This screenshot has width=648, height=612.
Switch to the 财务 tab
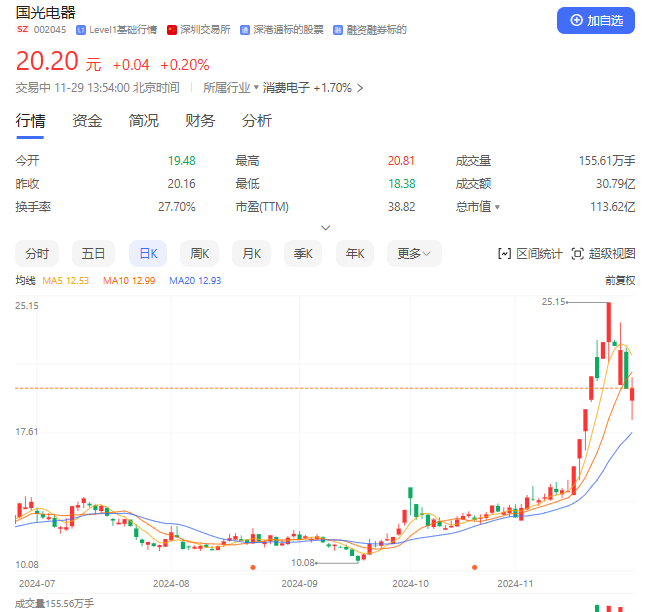click(200, 121)
